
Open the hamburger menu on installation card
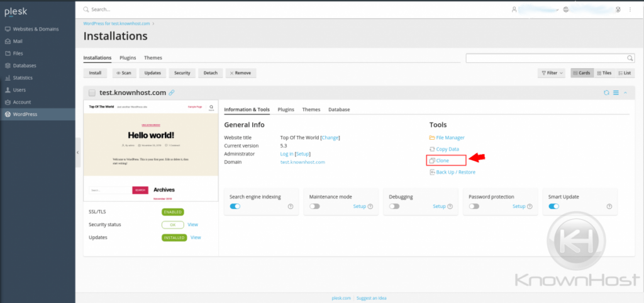[616, 93]
